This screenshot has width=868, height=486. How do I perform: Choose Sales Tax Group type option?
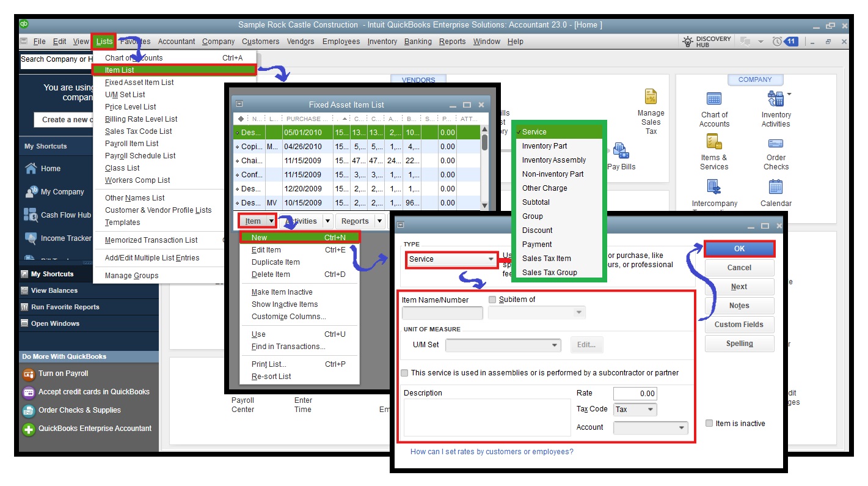(x=549, y=273)
